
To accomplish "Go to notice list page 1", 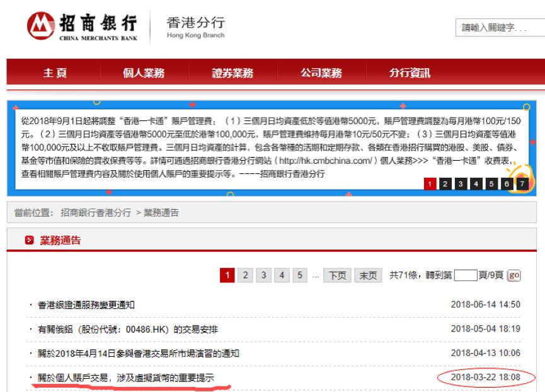I will (227, 275).
